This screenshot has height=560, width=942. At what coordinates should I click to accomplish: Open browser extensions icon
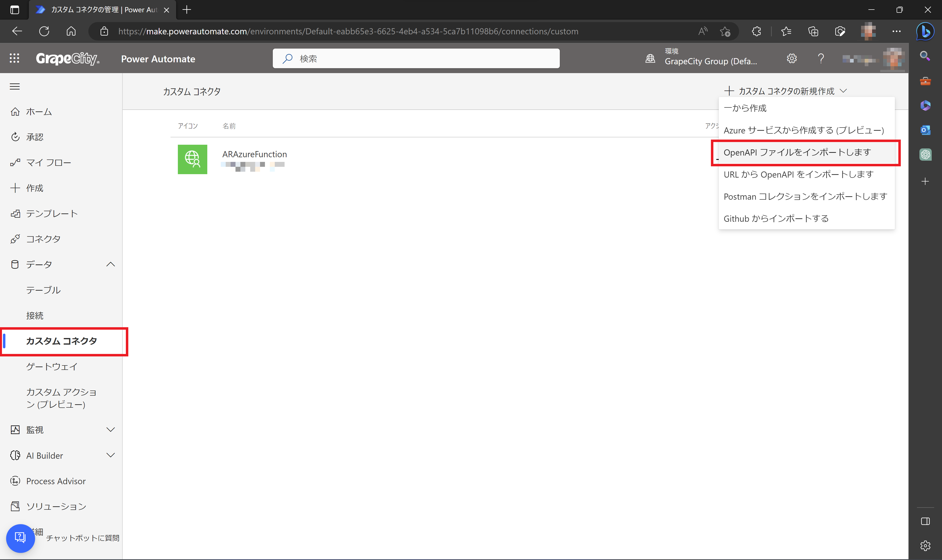coord(756,31)
